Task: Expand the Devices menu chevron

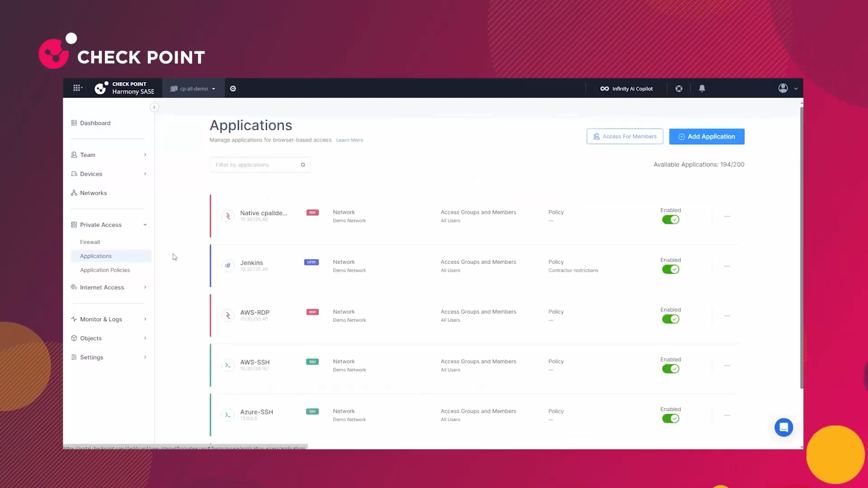Action: 145,174
